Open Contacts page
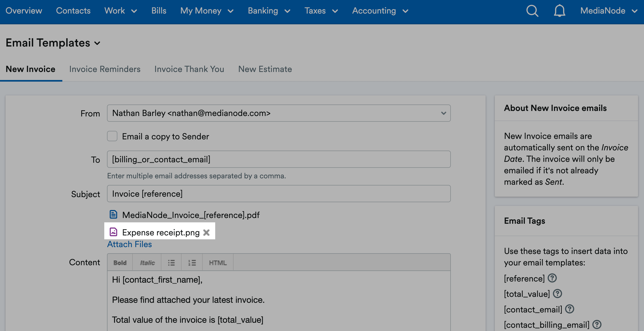The image size is (644, 331). tap(73, 11)
